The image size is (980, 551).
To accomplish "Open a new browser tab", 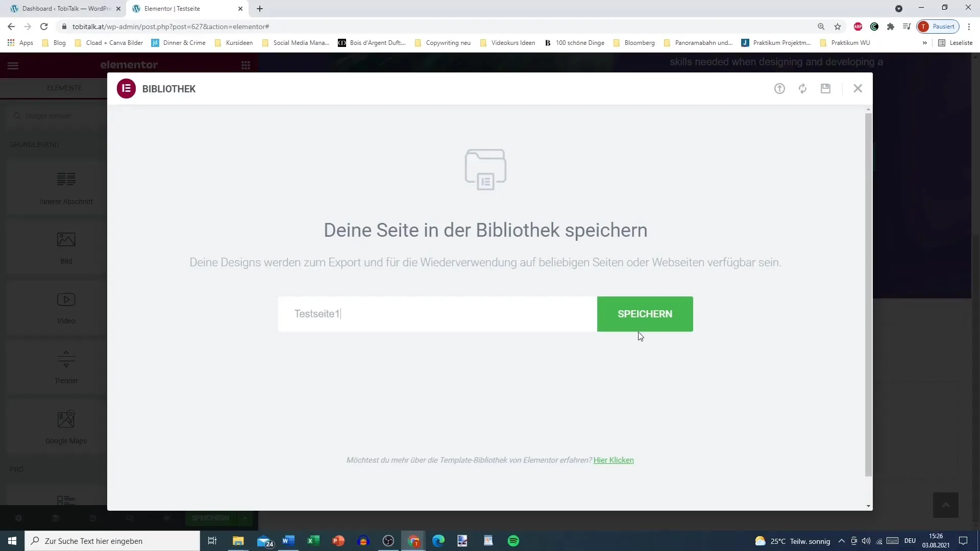I will [260, 9].
